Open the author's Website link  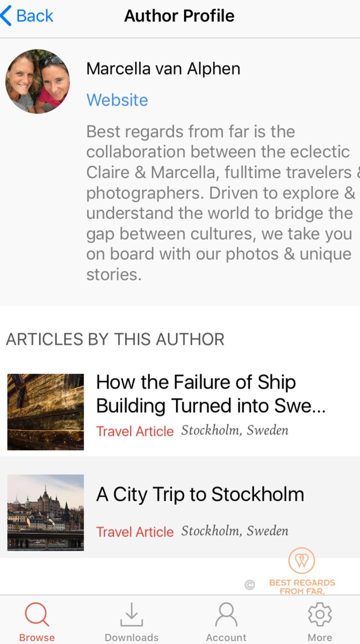(x=117, y=100)
